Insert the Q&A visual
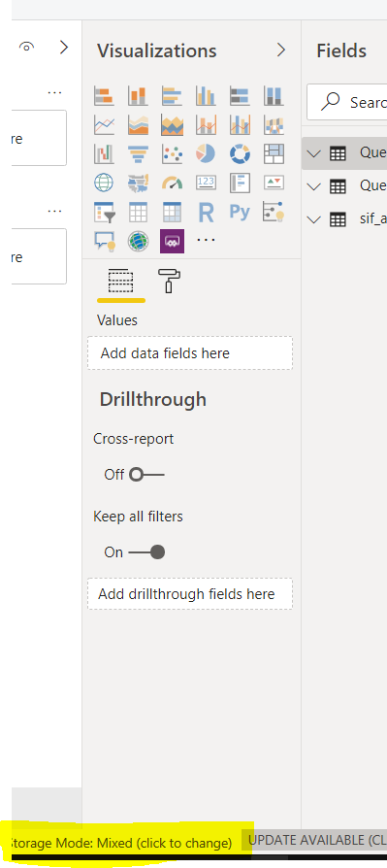The height and width of the screenshot is (868, 387). (104, 242)
